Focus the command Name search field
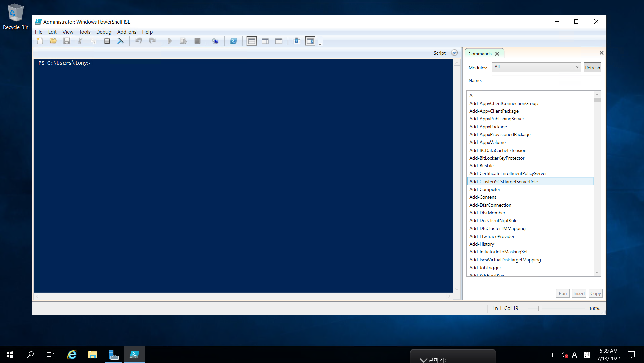Screen dimensions: 644x363 pos(546,80)
